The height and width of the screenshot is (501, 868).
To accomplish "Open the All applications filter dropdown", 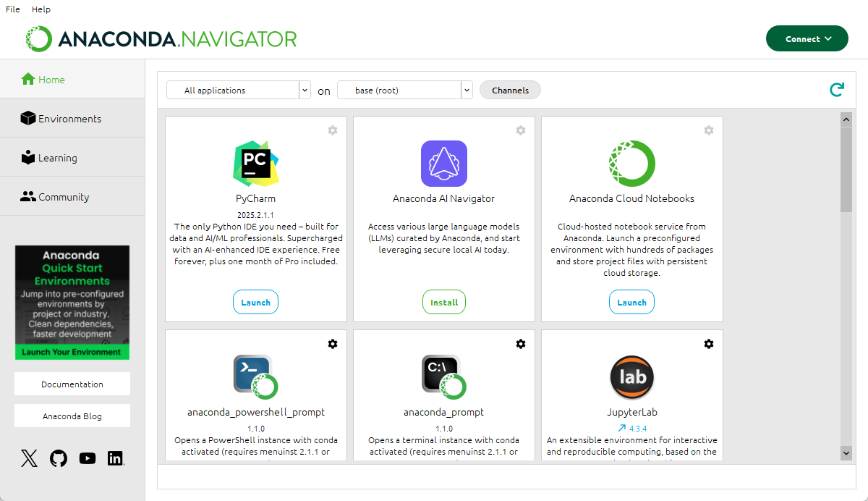I will coord(239,90).
